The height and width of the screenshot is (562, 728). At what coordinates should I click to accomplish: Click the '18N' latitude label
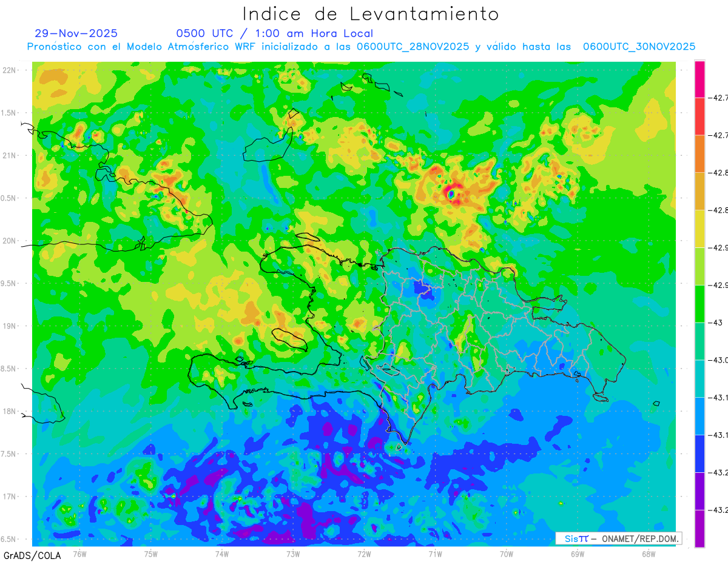10,411
